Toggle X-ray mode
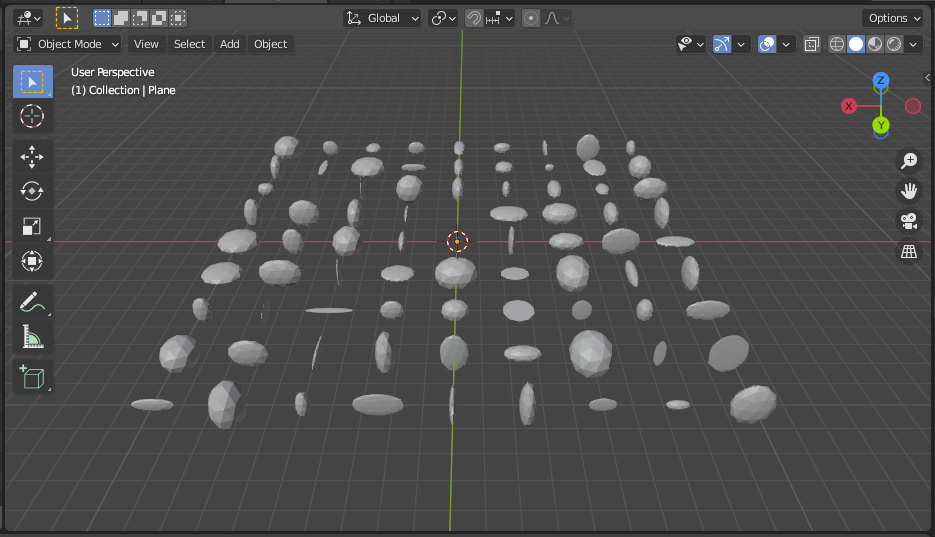 pos(812,44)
